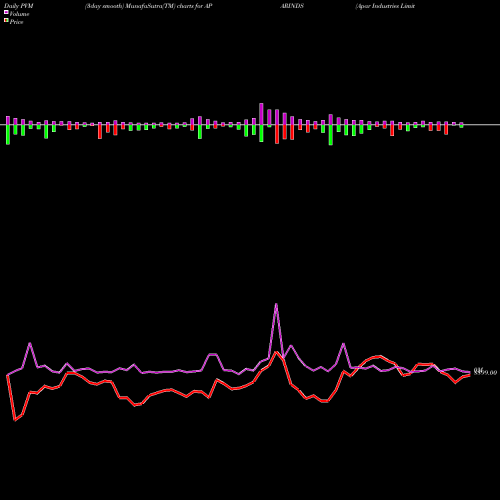500x500 pixels.
Task: Click the tallest magenta bar in the histogram
Action: tap(261, 114)
